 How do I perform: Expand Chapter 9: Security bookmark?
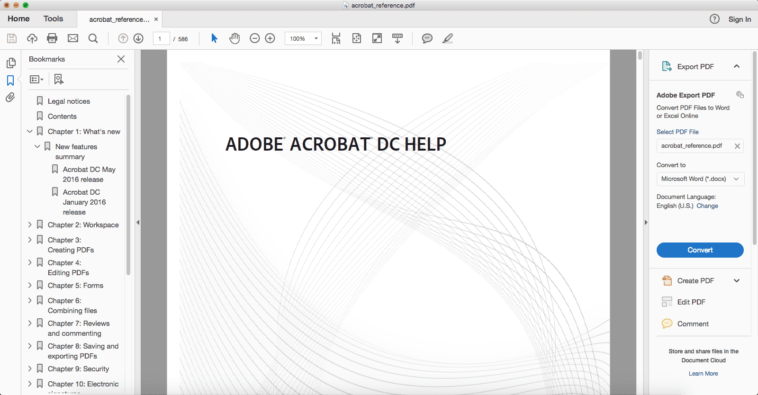point(29,369)
